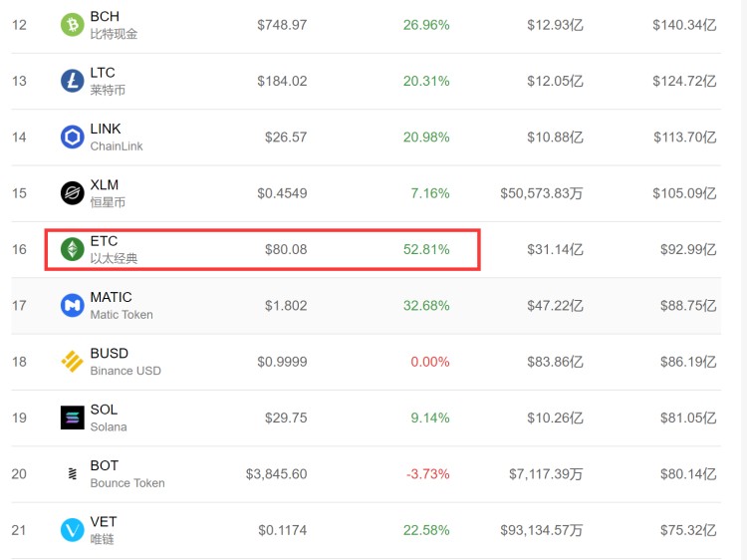Screen dimensions: 747x560
Task: Click the MATIC price $1.802
Action: 286,306
